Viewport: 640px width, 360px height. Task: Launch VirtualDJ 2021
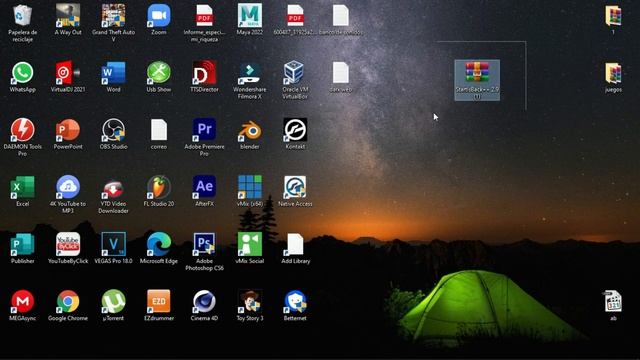point(68,73)
